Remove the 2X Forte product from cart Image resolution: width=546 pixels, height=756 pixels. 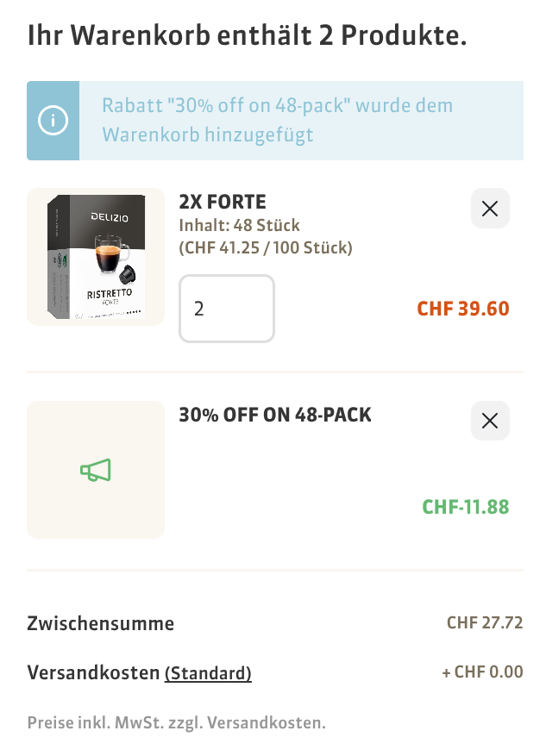490,209
